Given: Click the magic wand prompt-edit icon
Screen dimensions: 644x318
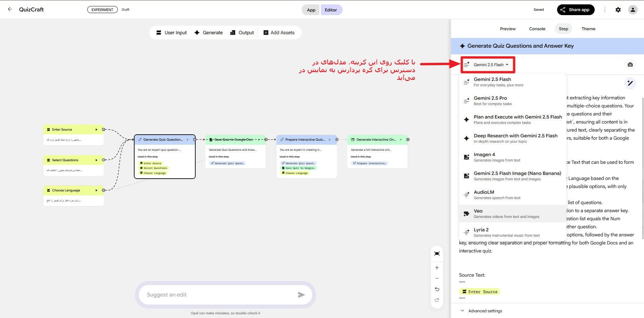Looking at the screenshot, I should [630, 83].
